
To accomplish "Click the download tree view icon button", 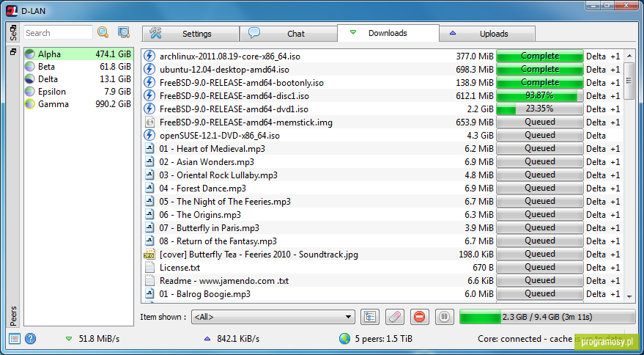I will [370, 317].
